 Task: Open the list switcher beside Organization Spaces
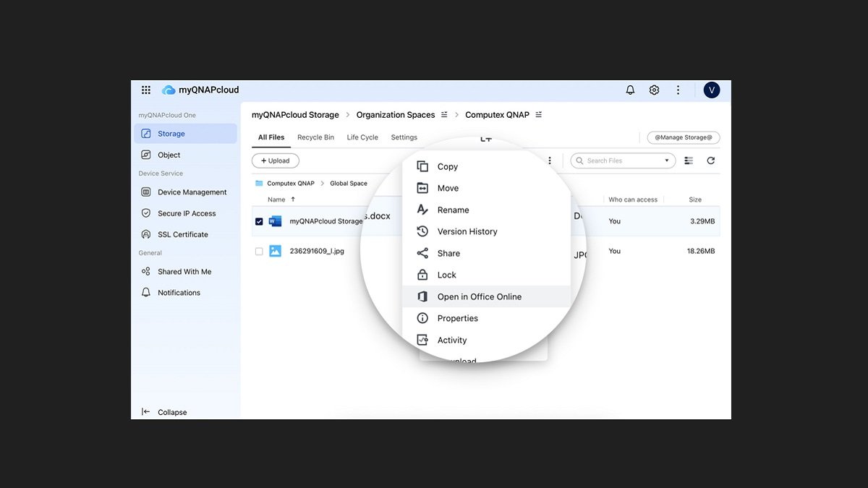pyautogui.click(x=444, y=115)
